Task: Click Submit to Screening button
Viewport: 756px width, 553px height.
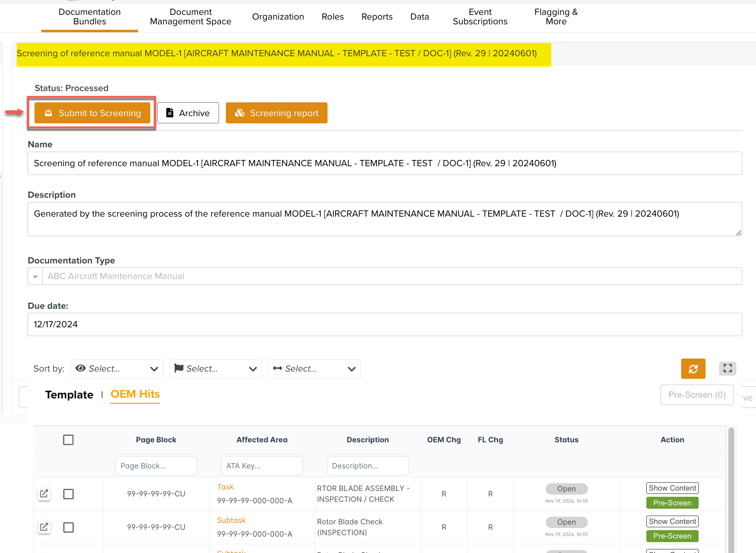Action: coord(92,113)
